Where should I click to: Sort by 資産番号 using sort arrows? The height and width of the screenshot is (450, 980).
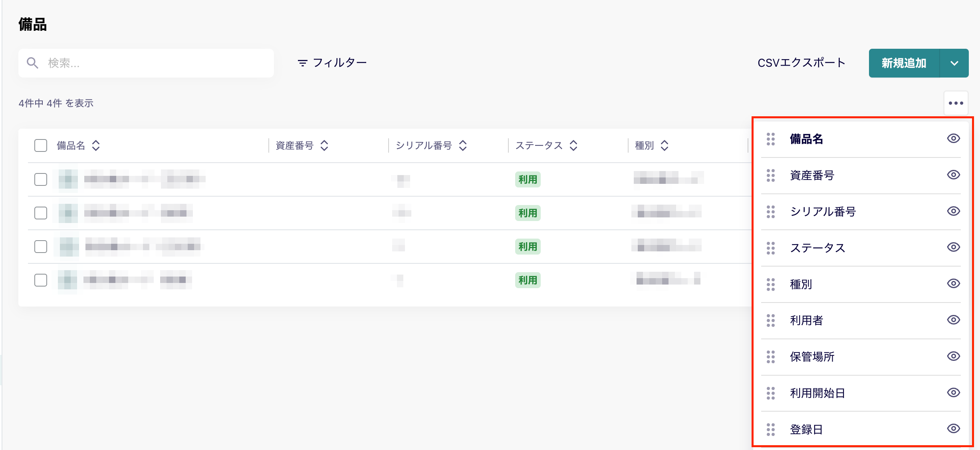coord(324,145)
